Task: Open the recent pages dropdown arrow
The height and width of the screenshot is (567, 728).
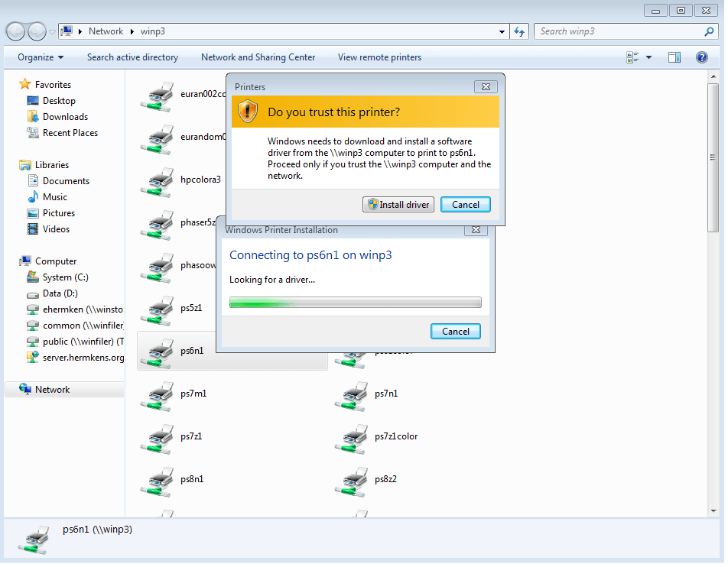Action: tap(52, 32)
